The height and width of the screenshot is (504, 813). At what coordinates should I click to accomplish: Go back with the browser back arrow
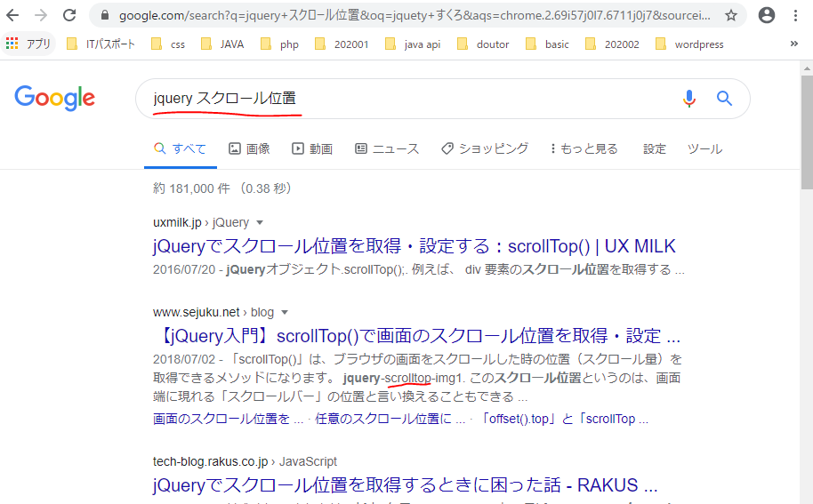[x=12, y=15]
